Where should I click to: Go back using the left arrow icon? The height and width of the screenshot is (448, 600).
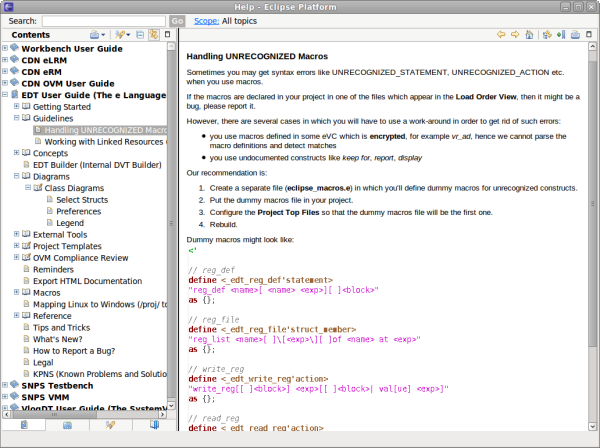coord(501,34)
